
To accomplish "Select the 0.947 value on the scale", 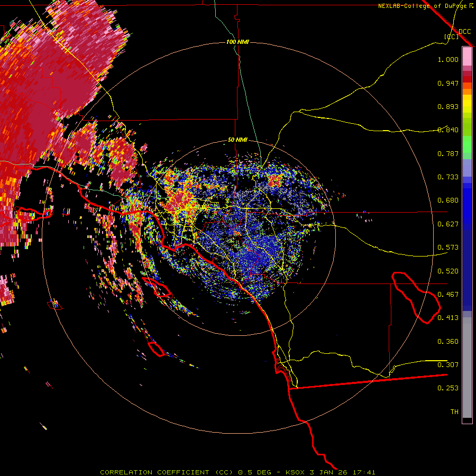I will coord(448,83).
